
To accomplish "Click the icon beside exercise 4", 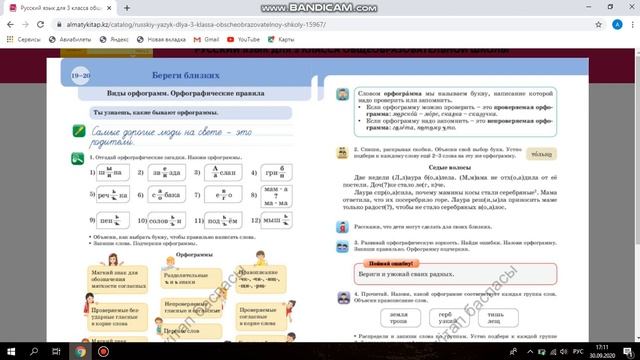I will pos(344,298).
